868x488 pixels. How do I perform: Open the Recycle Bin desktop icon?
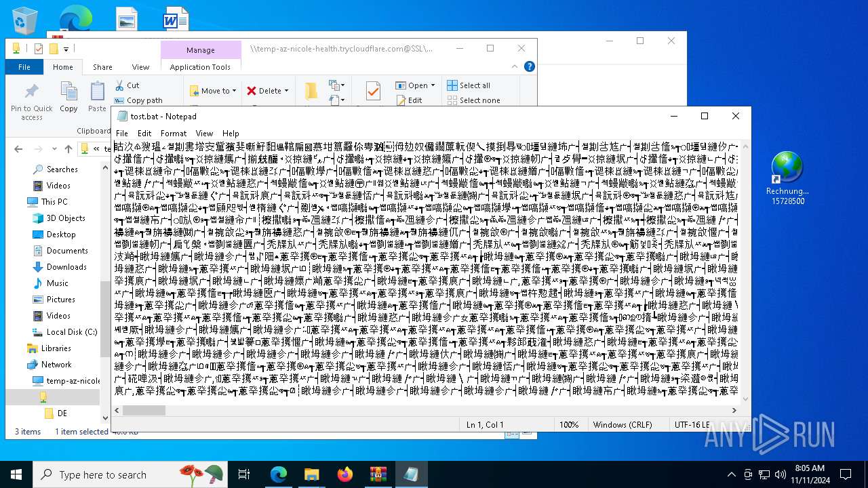pyautogui.click(x=25, y=20)
